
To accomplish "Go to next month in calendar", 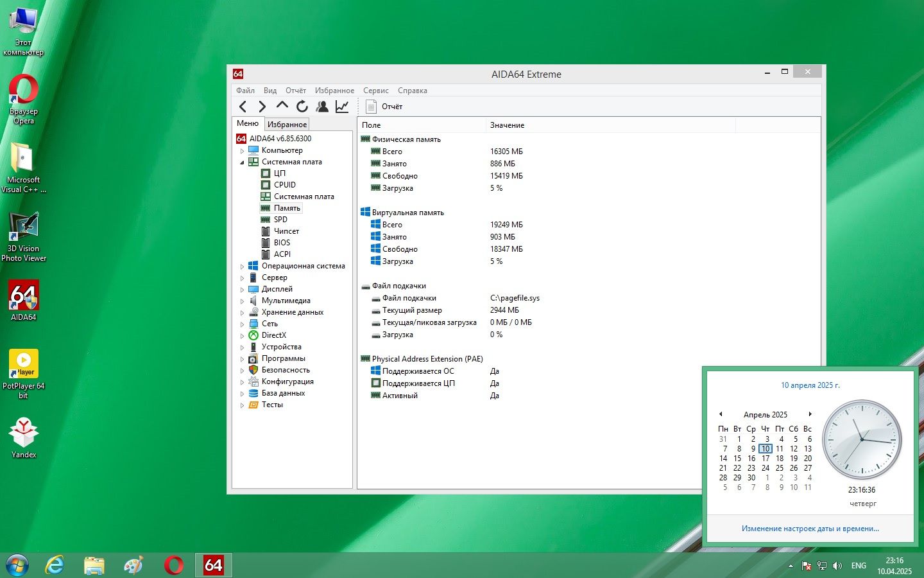I will click(x=810, y=414).
